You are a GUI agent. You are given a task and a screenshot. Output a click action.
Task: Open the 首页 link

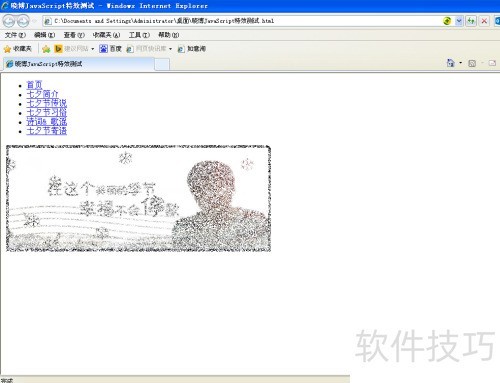pos(34,85)
